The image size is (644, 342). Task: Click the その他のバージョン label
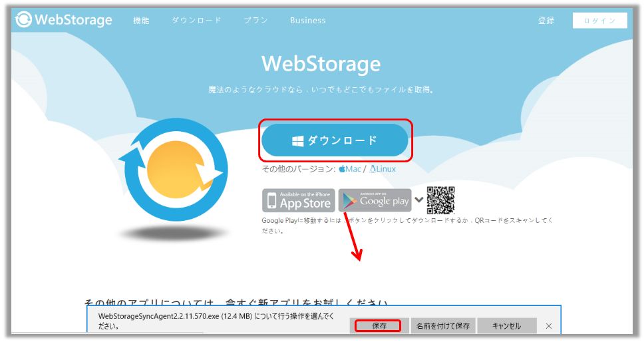coord(299,169)
